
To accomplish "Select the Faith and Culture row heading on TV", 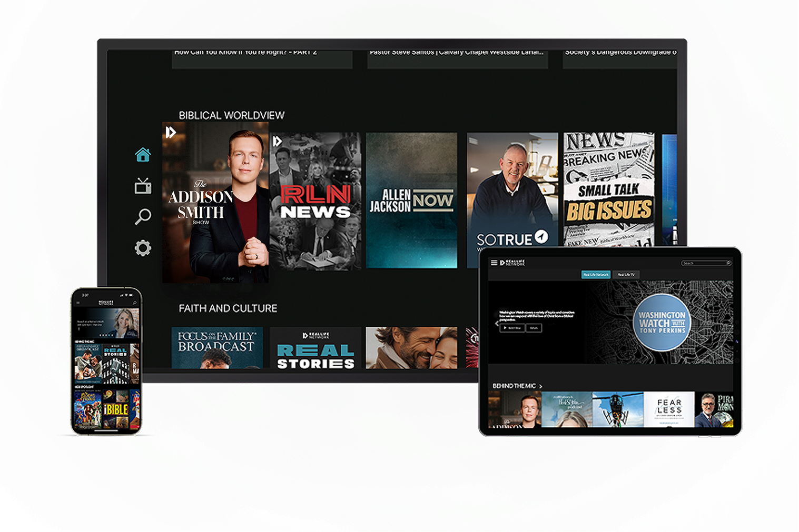I will pos(228,308).
